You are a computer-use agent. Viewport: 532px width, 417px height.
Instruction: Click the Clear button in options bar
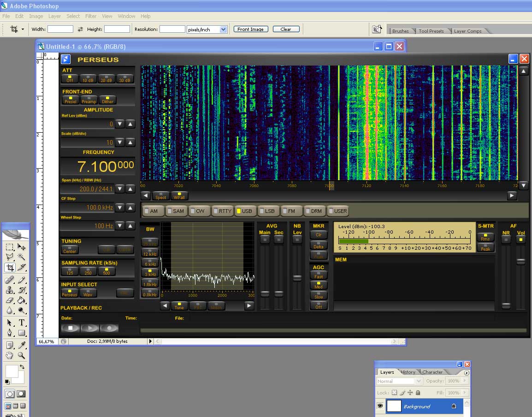pyautogui.click(x=286, y=29)
